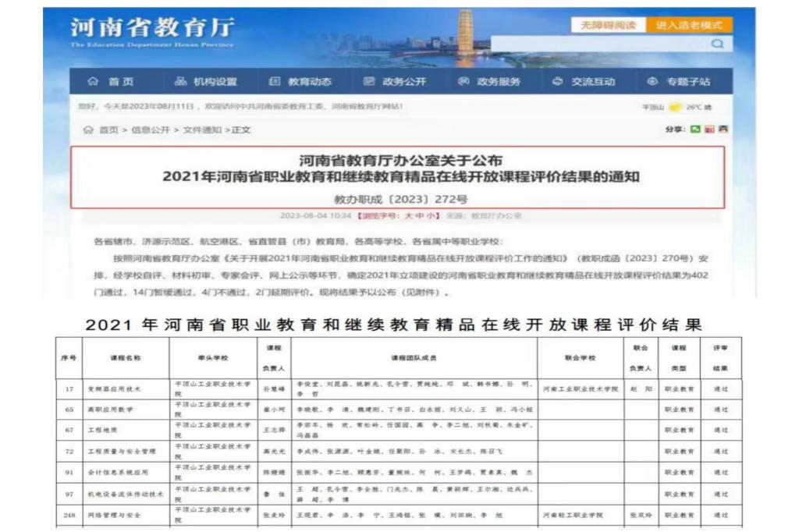Share article via green WeChat icon
This screenshot has height=532, width=799.
(x=695, y=129)
